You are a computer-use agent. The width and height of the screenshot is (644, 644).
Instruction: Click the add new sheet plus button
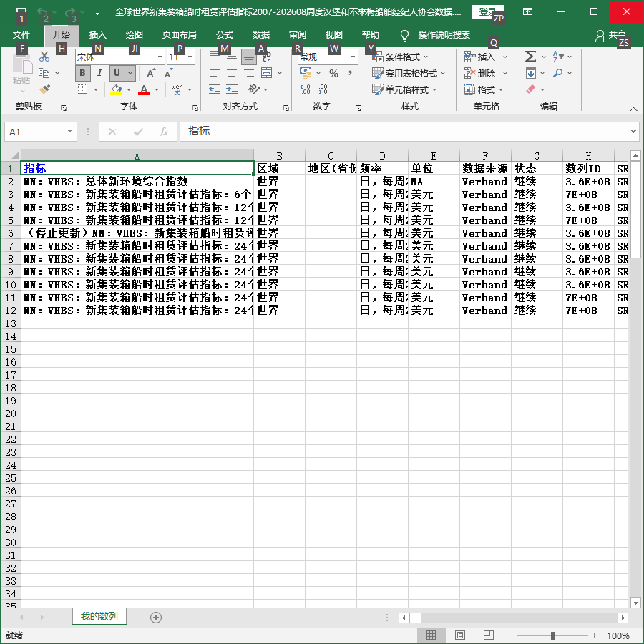coord(156,618)
